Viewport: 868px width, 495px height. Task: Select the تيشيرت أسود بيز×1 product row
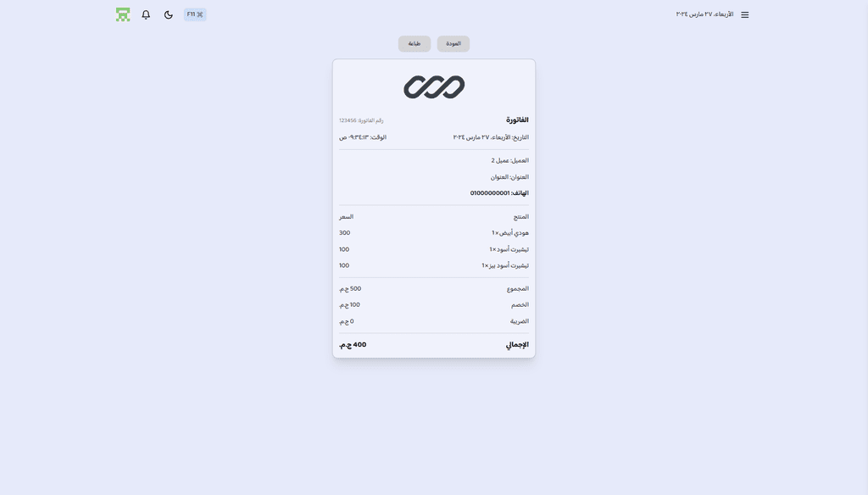(x=434, y=266)
